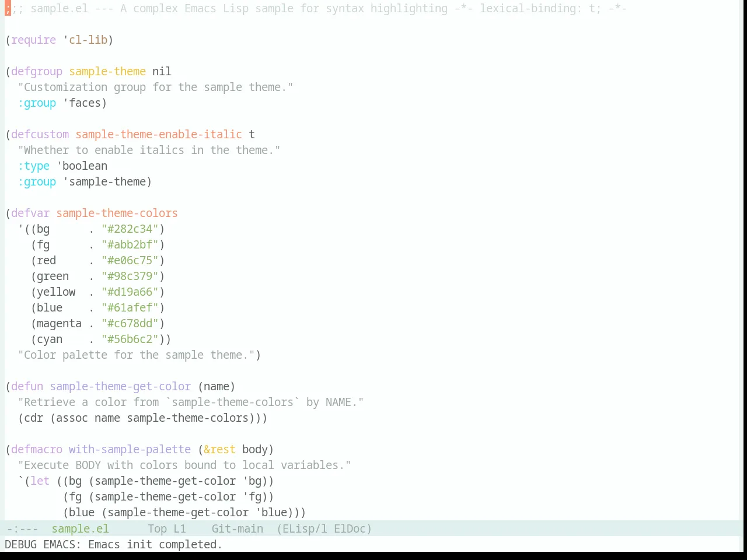
Task: Click the 'defvar' keyword
Action: (30, 213)
